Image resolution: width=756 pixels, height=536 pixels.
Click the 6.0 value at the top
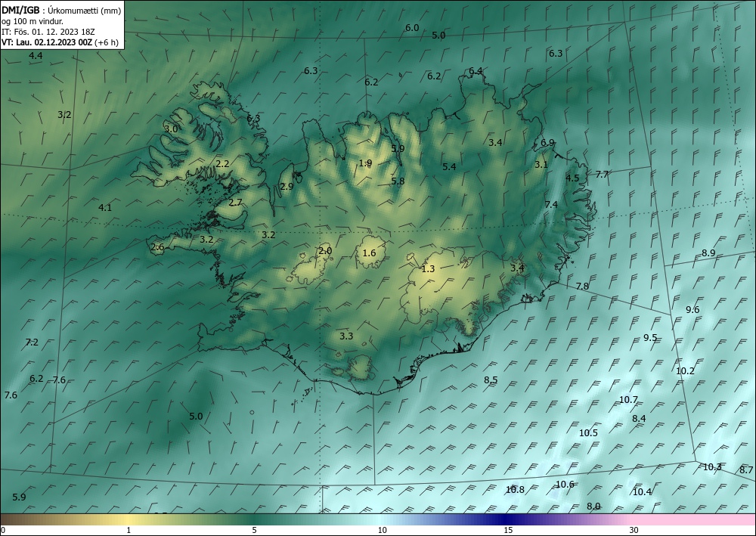coord(412,28)
